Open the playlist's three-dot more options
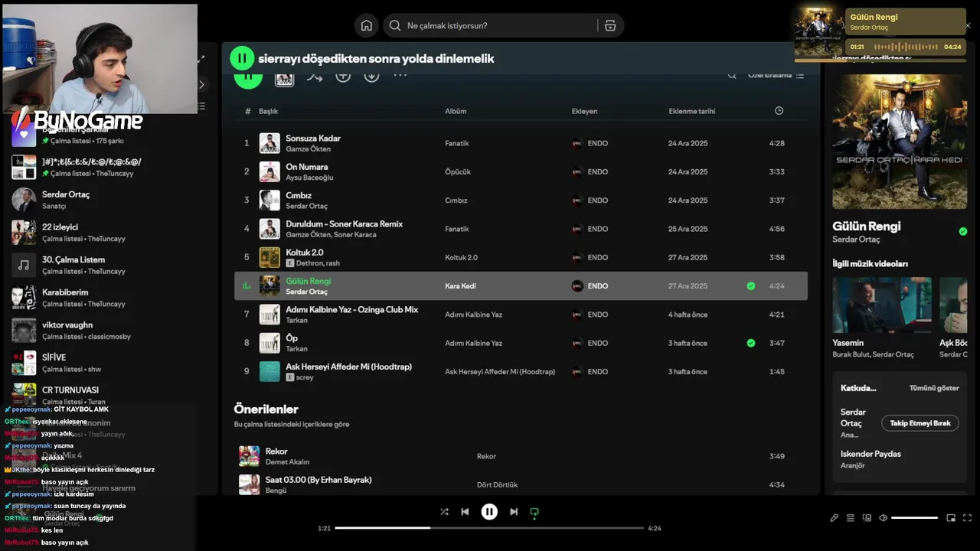The image size is (980, 551). pyautogui.click(x=400, y=75)
